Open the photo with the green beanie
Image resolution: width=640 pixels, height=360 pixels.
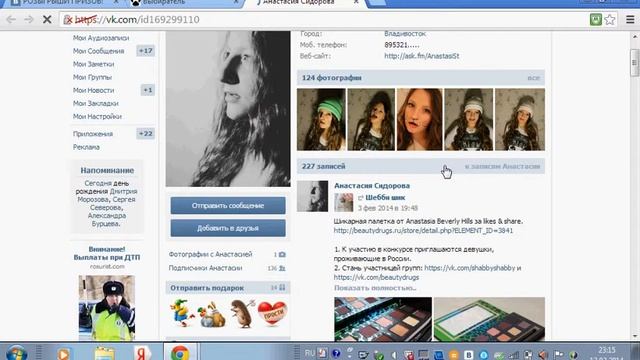(x=321, y=120)
